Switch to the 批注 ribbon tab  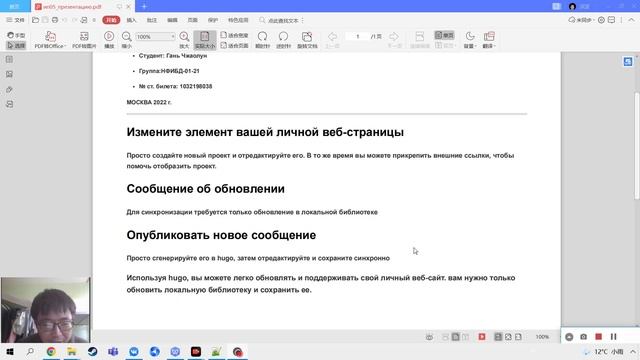(x=152, y=20)
